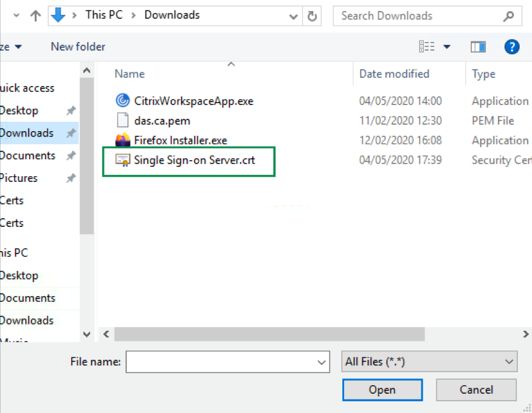Open the recent locations dropdown arrow
Image resolution: width=532 pixels, height=413 pixels.
tap(16, 15)
